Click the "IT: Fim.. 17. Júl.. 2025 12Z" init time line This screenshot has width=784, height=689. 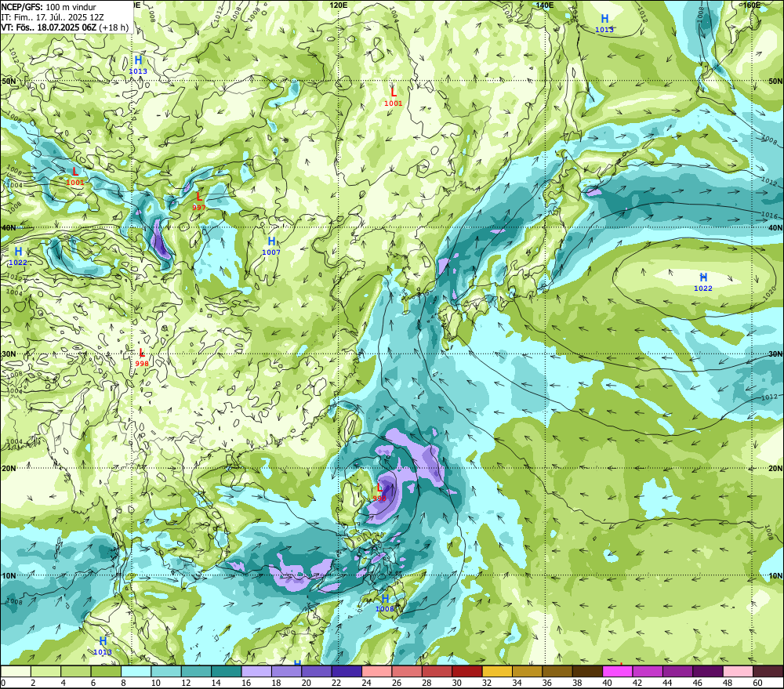(53, 17)
